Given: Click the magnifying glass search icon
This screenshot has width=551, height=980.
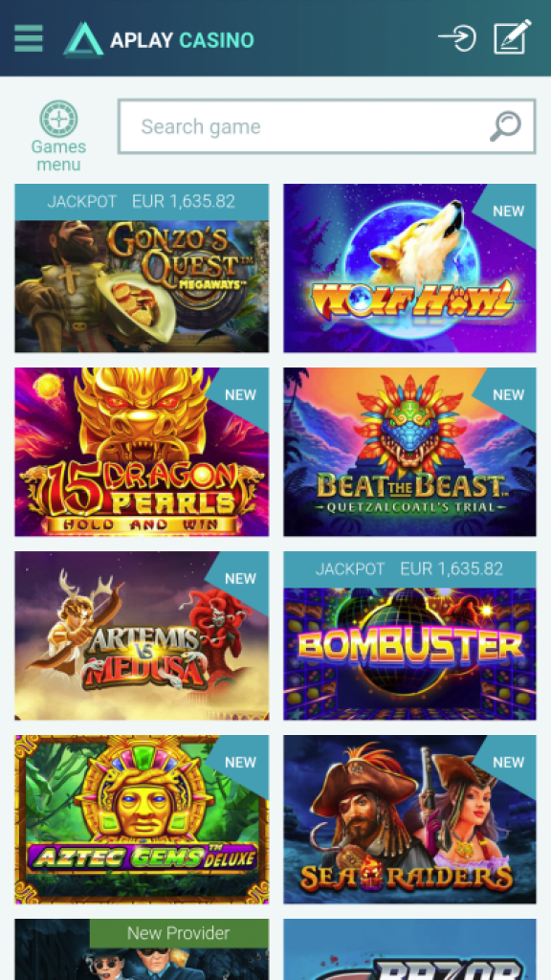Looking at the screenshot, I should [x=505, y=126].
